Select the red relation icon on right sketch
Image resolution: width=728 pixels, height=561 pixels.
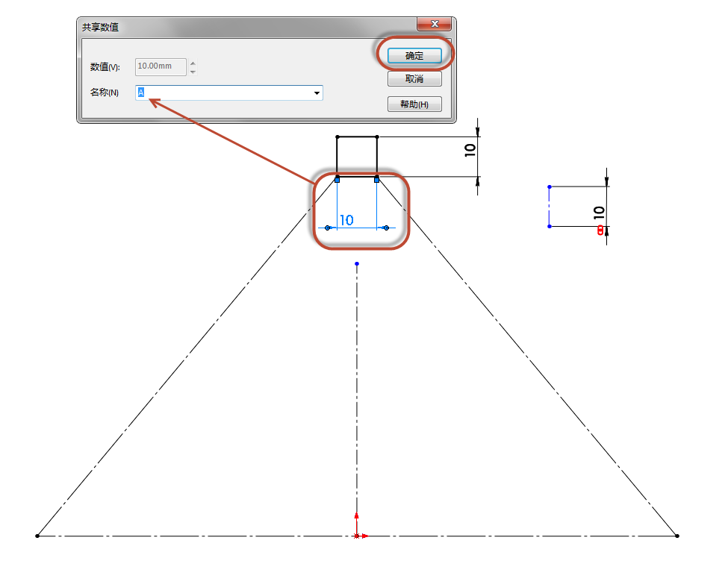600,230
